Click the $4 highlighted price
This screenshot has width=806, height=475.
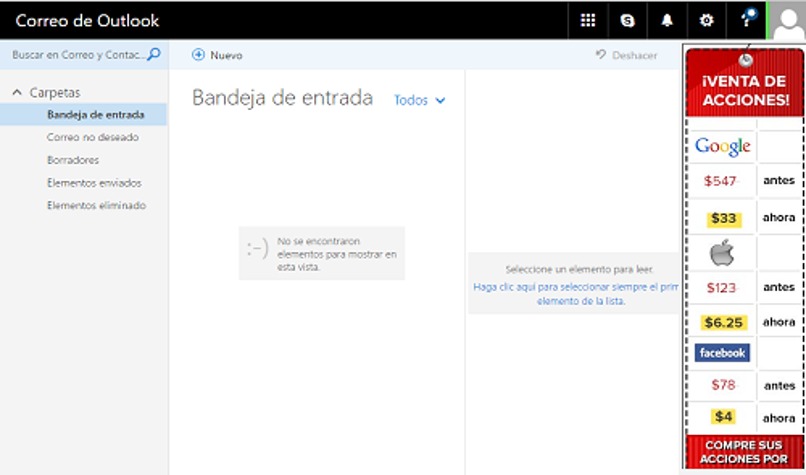pos(723,416)
